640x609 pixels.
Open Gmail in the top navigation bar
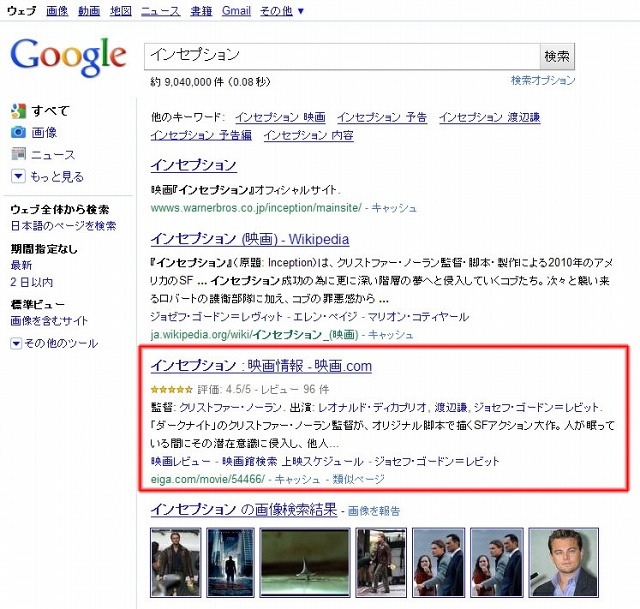coord(236,11)
